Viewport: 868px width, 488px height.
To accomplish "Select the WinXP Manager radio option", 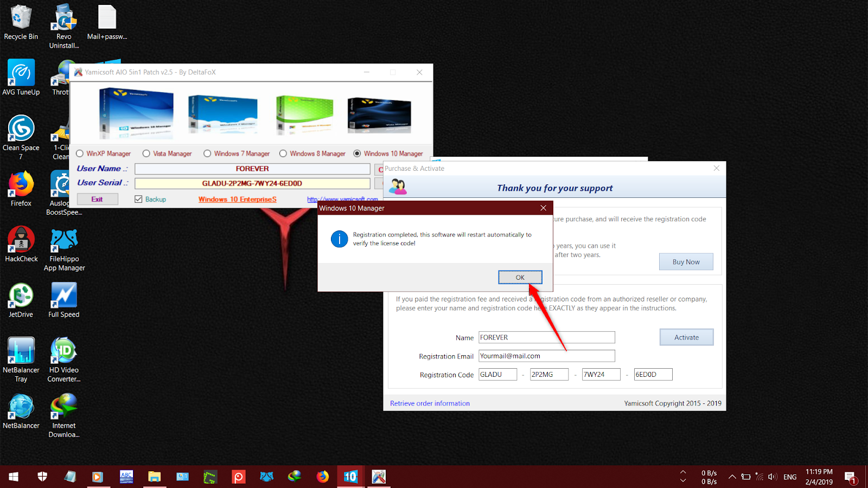I will click(104, 153).
